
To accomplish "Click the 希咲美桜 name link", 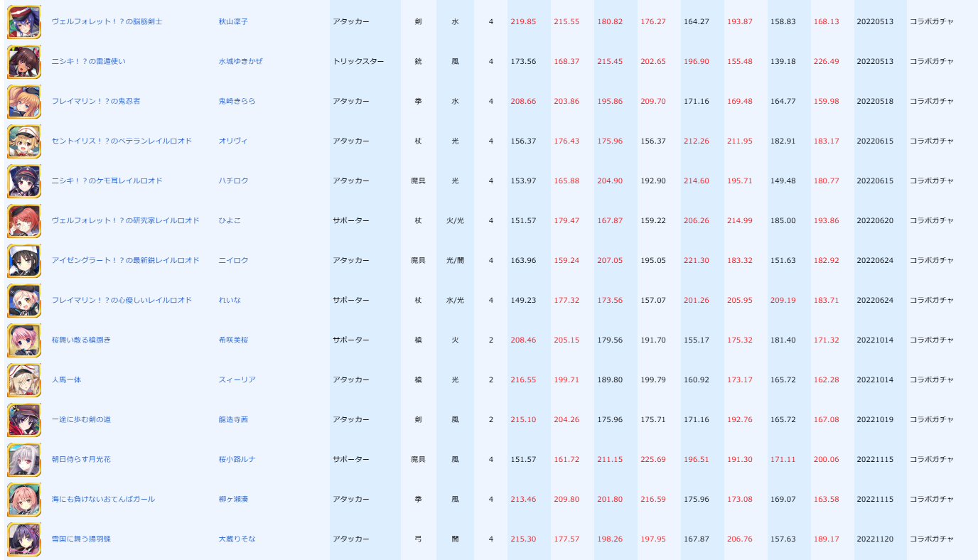I will [233, 340].
